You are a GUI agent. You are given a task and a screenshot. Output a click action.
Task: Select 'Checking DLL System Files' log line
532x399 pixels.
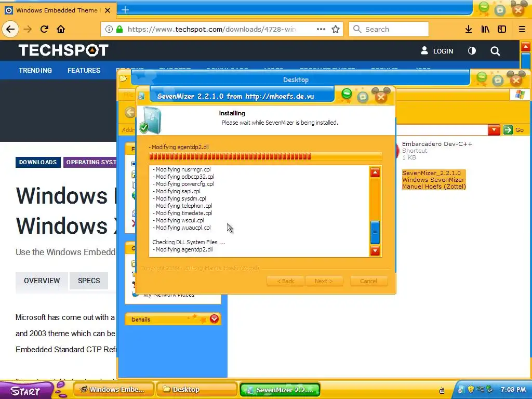tap(188, 242)
